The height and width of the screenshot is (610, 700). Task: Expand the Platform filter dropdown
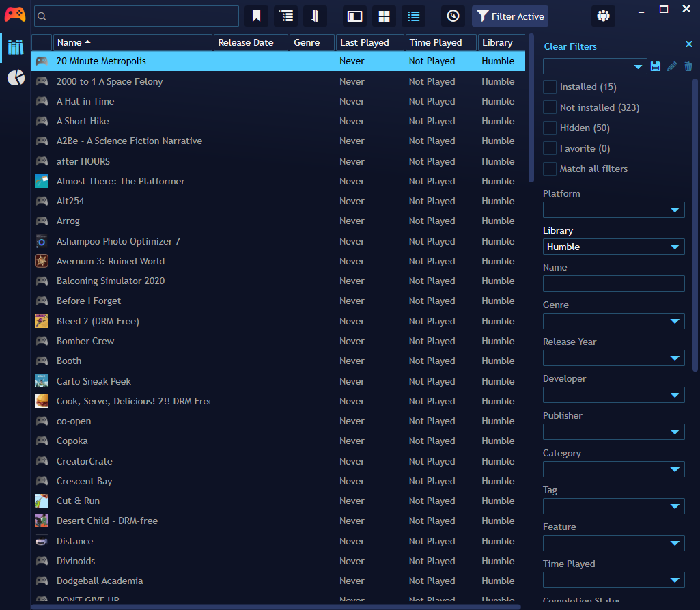pos(613,210)
